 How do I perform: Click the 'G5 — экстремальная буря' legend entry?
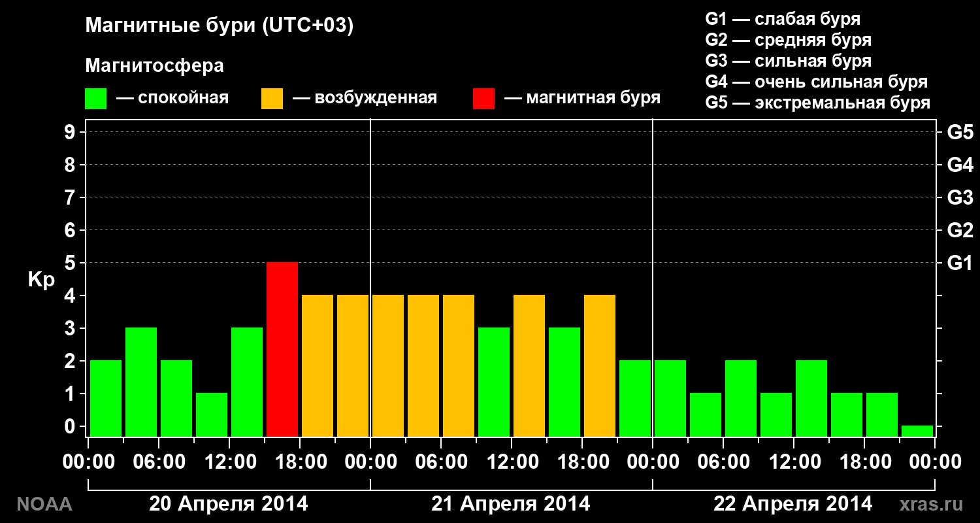[818, 103]
